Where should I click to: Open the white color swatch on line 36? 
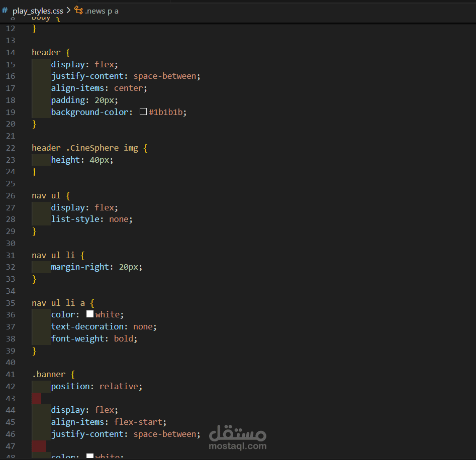coord(90,314)
